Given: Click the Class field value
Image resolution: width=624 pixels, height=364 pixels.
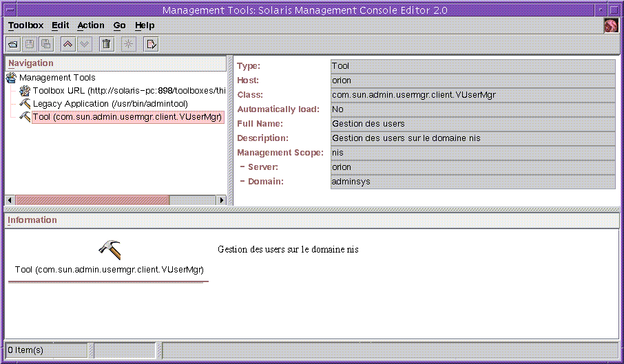Looking at the screenshot, I should (x=472, y=95).
